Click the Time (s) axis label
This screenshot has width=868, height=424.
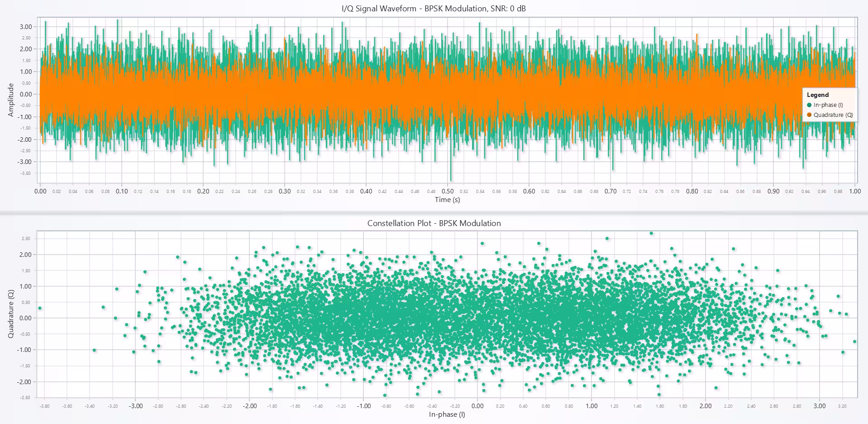(x=447, y=200)
